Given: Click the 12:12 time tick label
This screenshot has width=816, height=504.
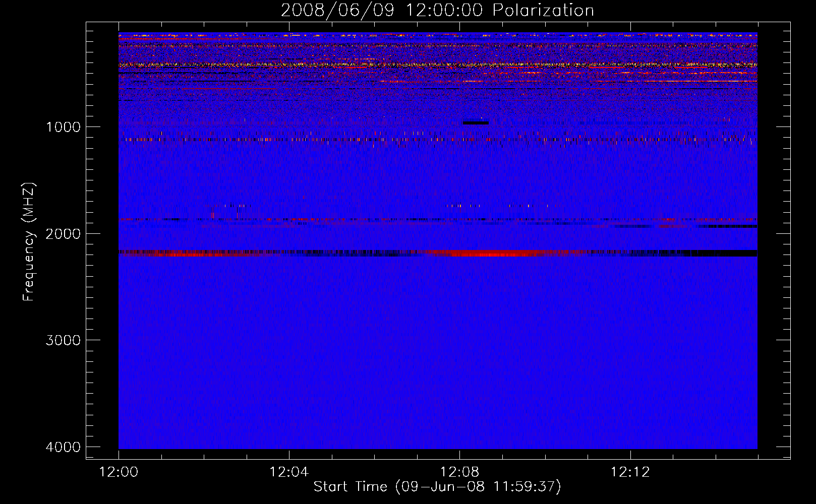Looking at the screenshot, I should coord(630,472).
